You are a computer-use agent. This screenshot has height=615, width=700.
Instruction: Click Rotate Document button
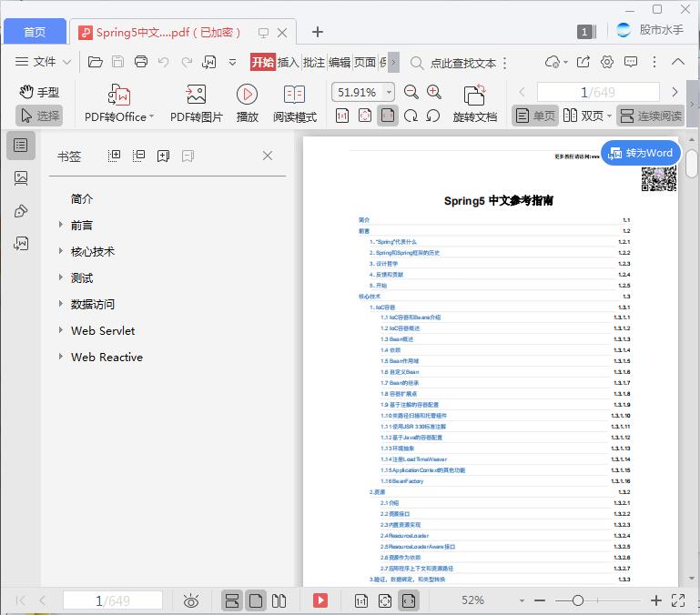click(474, 104)
